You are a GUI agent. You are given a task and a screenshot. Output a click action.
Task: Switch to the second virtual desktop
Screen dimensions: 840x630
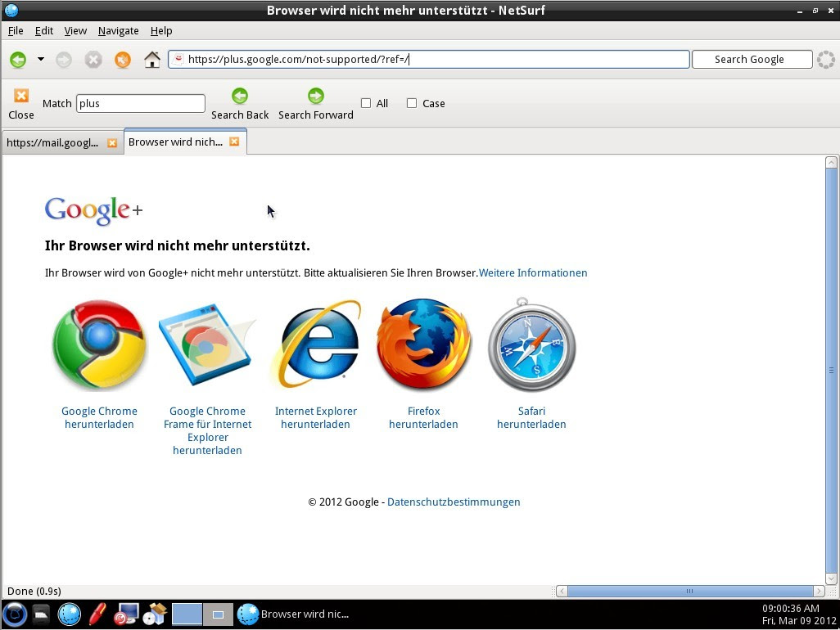tap(218, 614)
